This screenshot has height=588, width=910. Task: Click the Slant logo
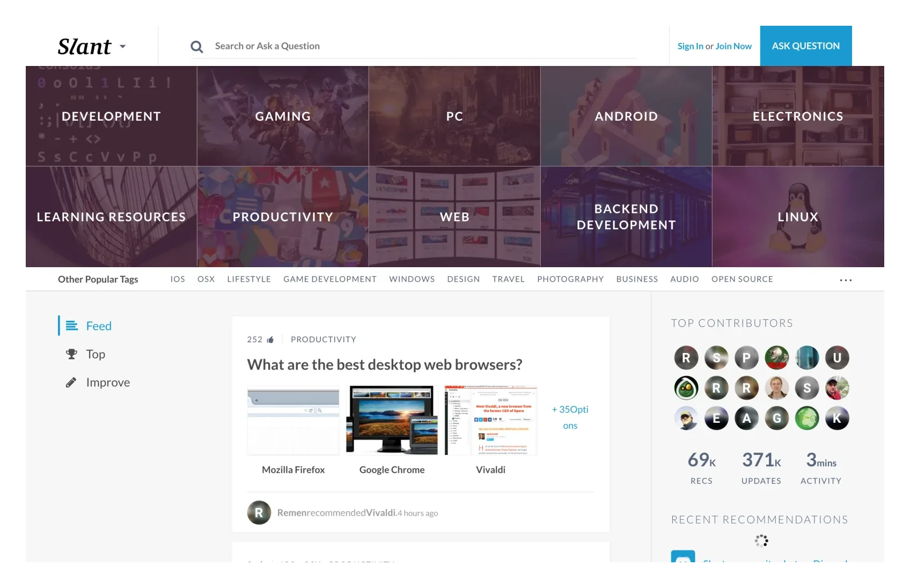point(84,47)
